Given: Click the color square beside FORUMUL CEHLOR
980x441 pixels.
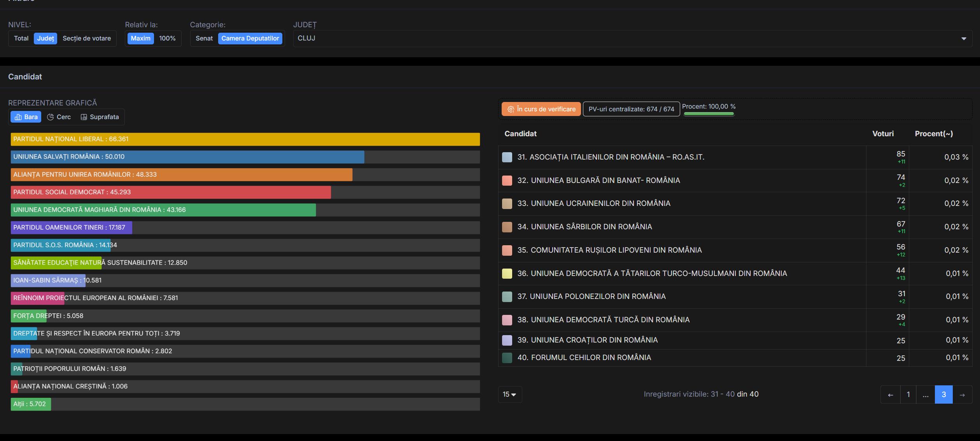Looking at the screenshot, I should (507, 358).
